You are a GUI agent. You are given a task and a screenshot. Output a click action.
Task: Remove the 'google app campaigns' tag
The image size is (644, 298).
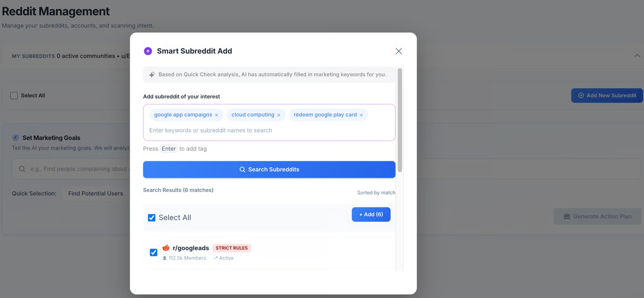coord(217,115)
